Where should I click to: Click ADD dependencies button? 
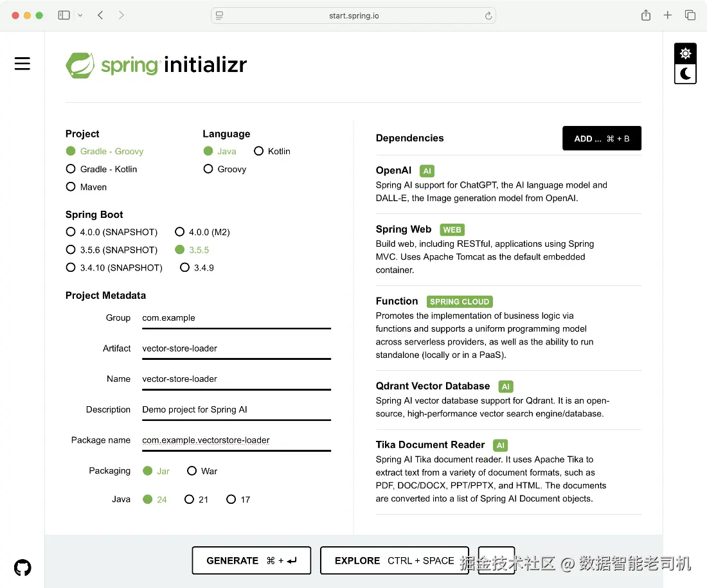click(602, 138)
